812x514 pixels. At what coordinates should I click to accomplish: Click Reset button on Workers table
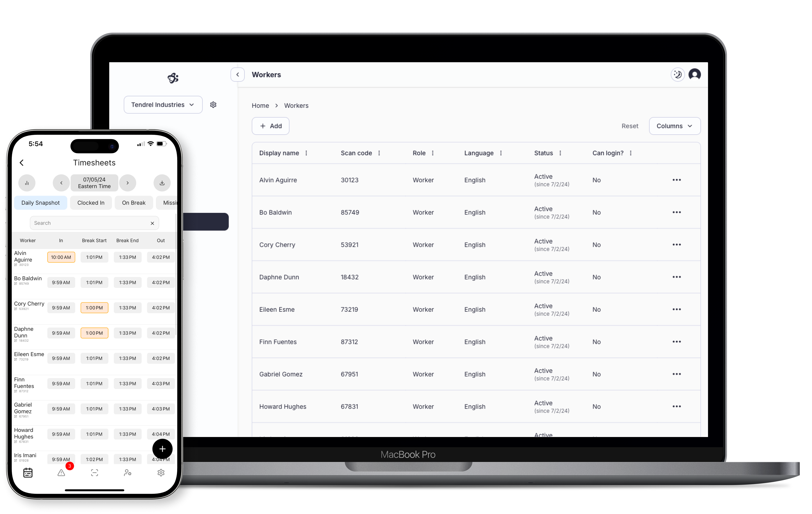click(x=629, y=125)
